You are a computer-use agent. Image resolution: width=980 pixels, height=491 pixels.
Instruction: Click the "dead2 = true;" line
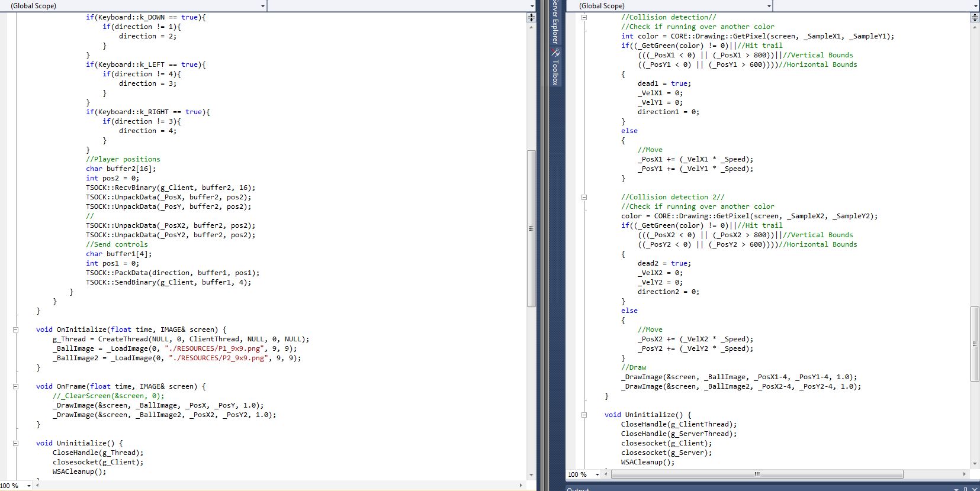pyautogui.click(x=664, y=263)
